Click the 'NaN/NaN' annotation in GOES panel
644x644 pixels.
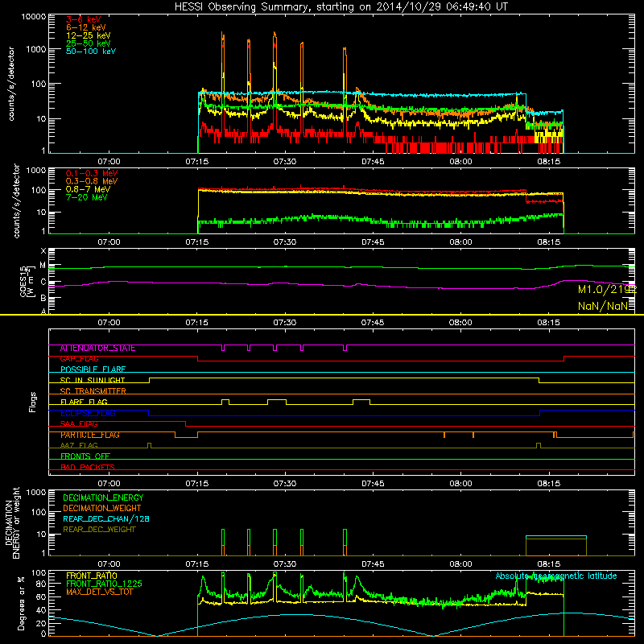tap(603, 306)
